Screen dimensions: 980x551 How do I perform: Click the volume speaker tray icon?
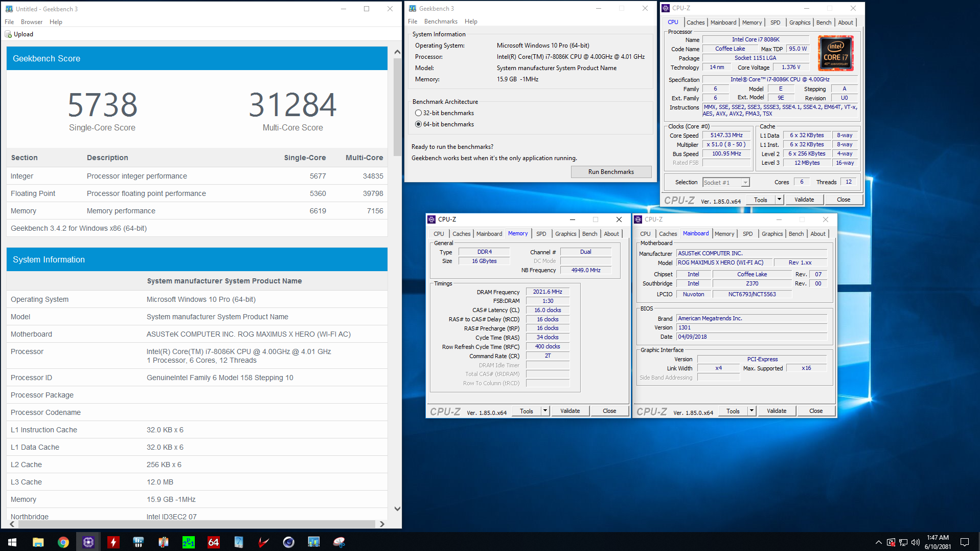click(916, 542)
